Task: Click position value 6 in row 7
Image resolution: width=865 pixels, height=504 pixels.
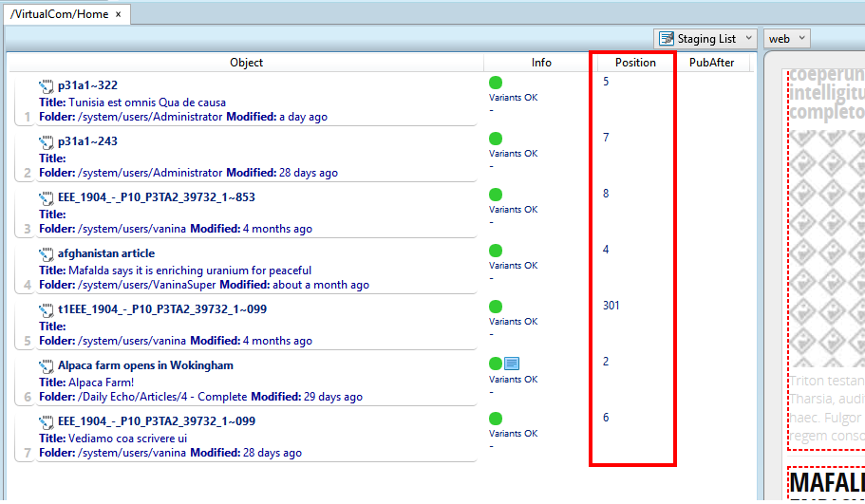Action: [x=606, y=418]
